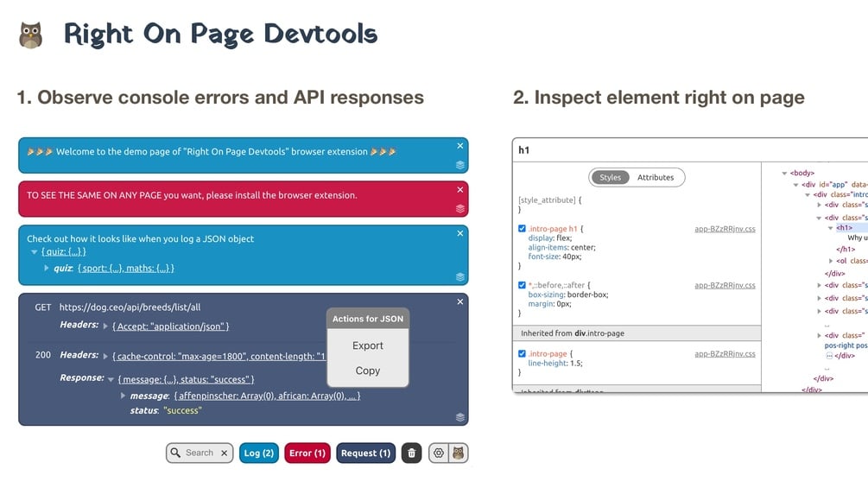The height and width of the screenshot is (488, 868).
Task: Click the "success" status value
Action: coord(183,410)
